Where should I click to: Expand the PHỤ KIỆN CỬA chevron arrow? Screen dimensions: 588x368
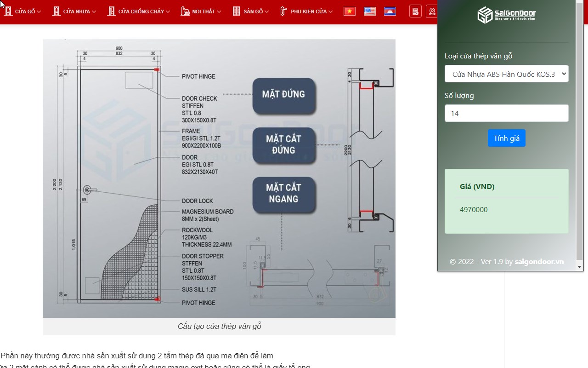(331, 12)
